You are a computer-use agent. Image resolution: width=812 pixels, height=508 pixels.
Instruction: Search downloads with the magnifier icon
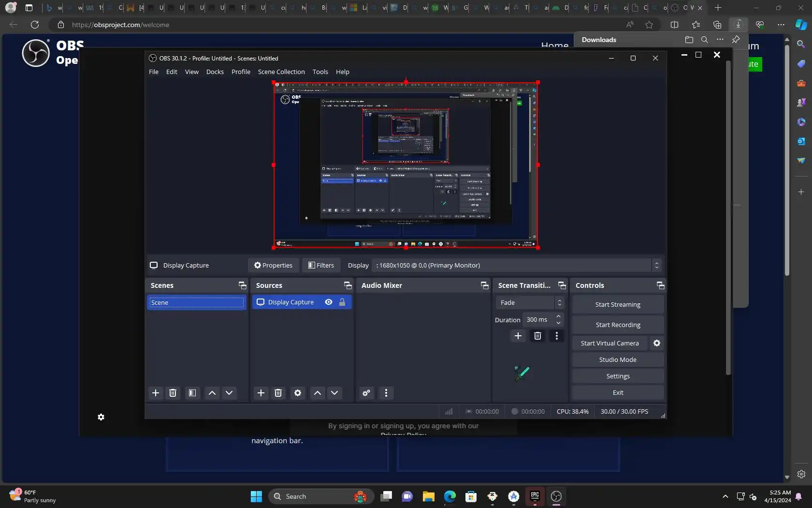click(x=705, y=40)
